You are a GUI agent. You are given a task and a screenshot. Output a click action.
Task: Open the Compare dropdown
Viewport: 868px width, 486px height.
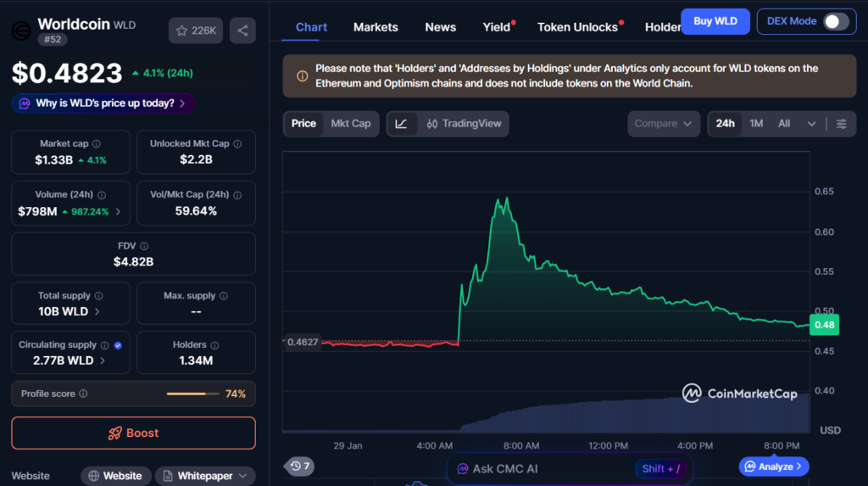[x=664, y=124]
